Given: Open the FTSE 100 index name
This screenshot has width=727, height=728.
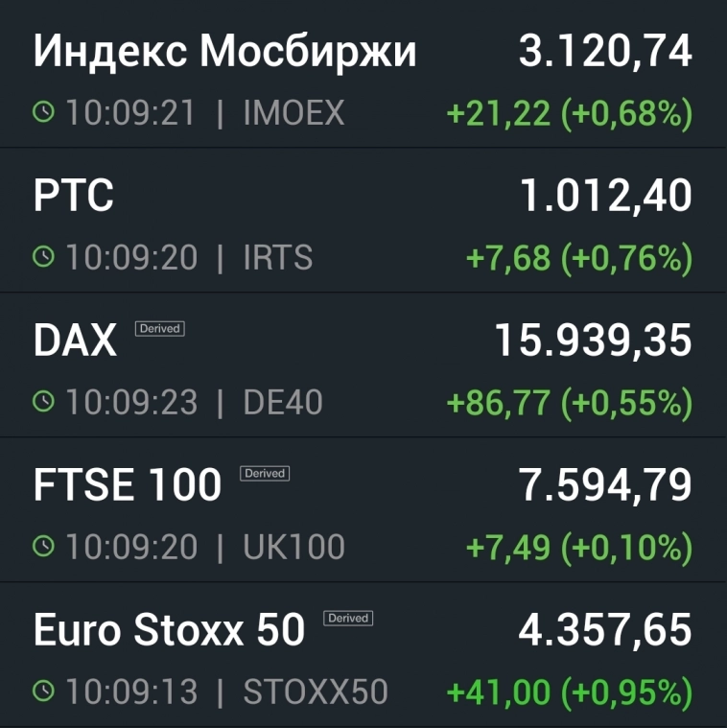Looking at the screenshot, I should (x=127, y=486).
